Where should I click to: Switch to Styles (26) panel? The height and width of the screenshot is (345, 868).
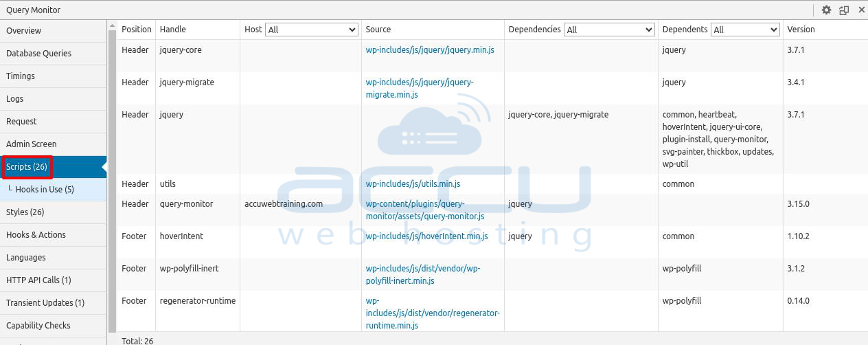click(54, 212)
